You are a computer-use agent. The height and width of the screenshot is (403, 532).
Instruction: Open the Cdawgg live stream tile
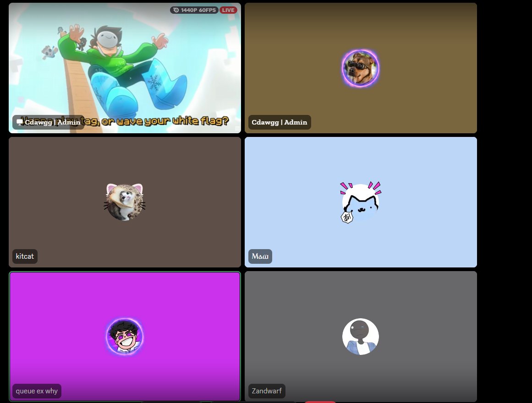tap(125, 68)
